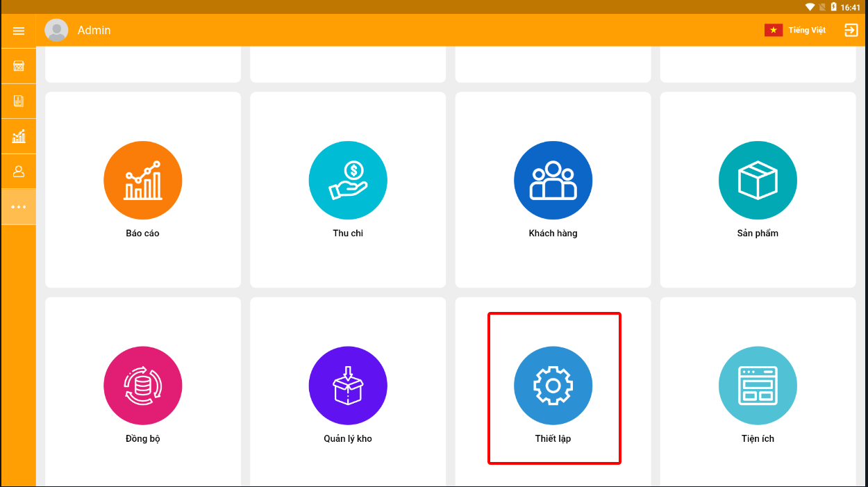Open the Tiện ích utilities tile

[x=758, y=394]
